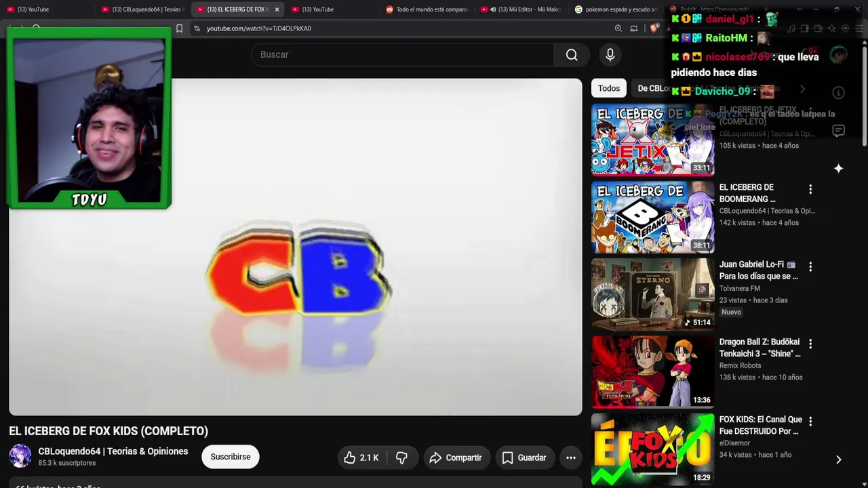Expand the next arrow beside the FOX KIDS video

point(839,460)
